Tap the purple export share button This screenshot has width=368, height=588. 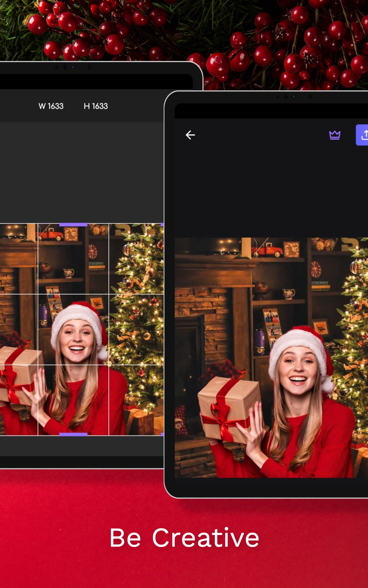(362, 135)
